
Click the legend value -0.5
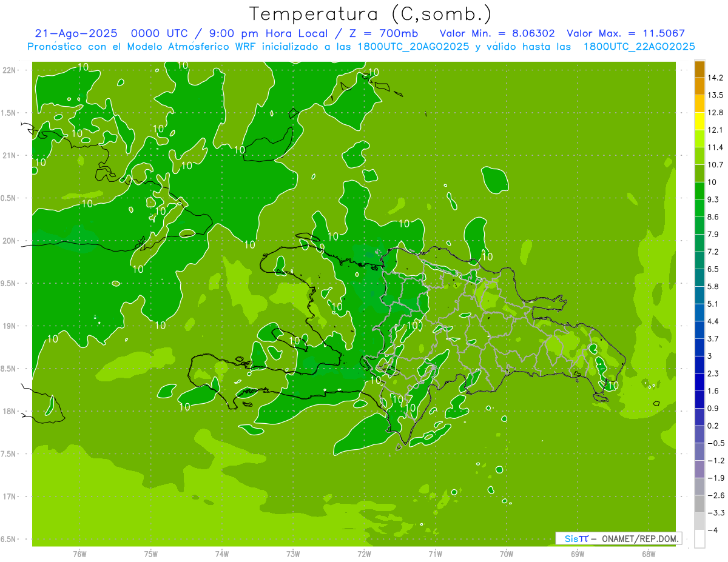point(715,443)
